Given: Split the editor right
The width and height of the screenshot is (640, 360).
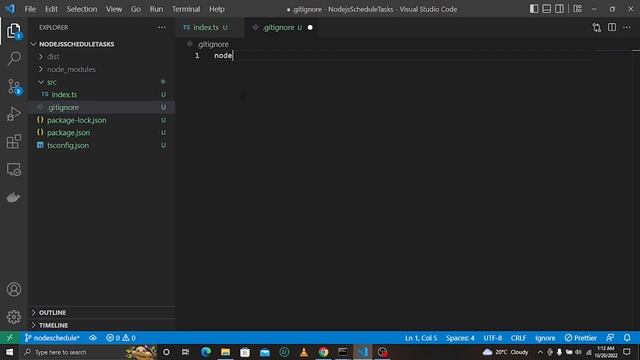Looking at the screenshot, I should click(612, 27).
